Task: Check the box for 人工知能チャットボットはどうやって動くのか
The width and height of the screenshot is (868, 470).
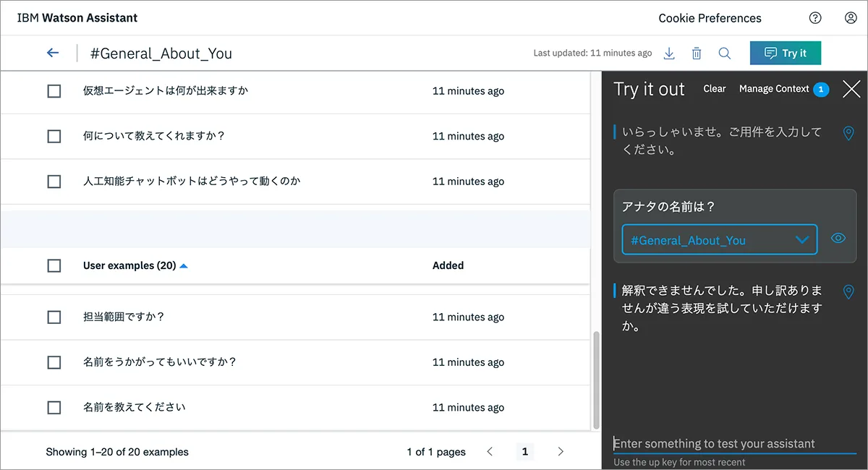Action: [x=54, y=181]
